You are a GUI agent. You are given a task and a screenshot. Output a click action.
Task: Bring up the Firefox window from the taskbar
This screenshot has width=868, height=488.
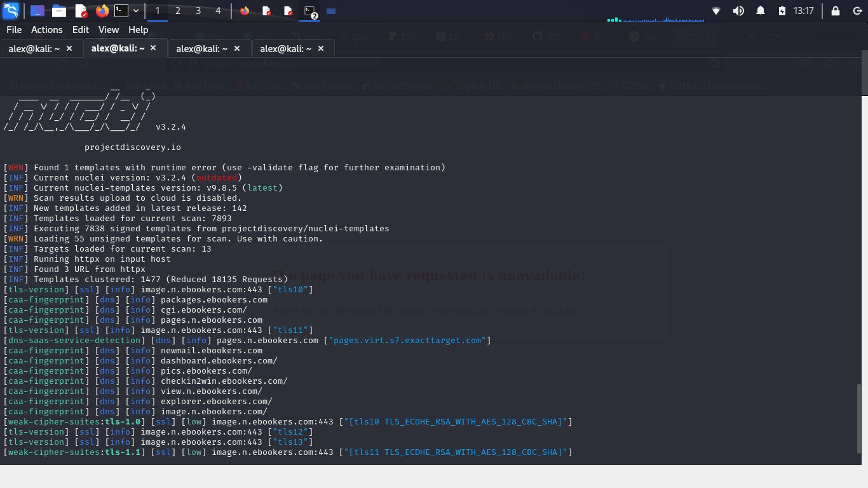click(x=245, y=11)
